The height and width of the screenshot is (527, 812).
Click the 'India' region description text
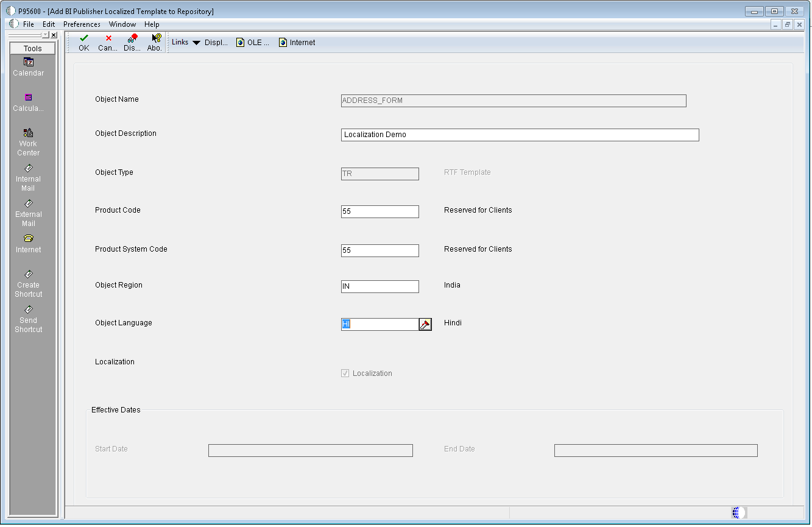coord(452,285)
